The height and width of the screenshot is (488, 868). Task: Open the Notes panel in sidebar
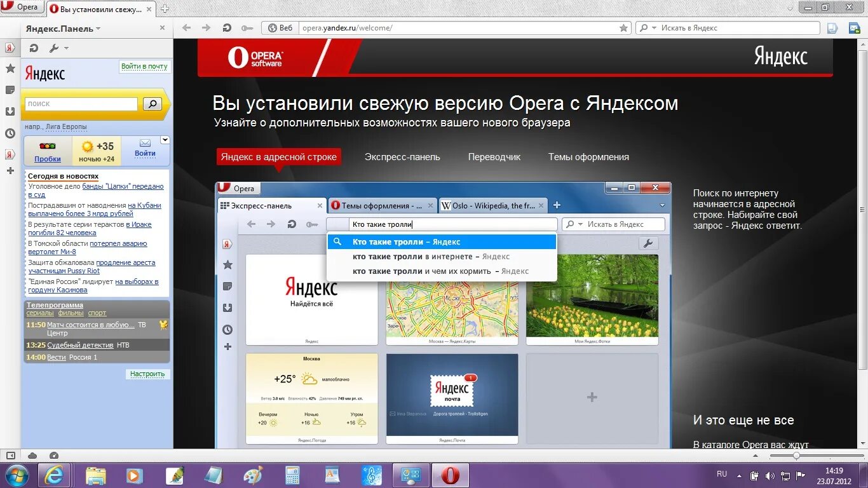pos(10,90)
